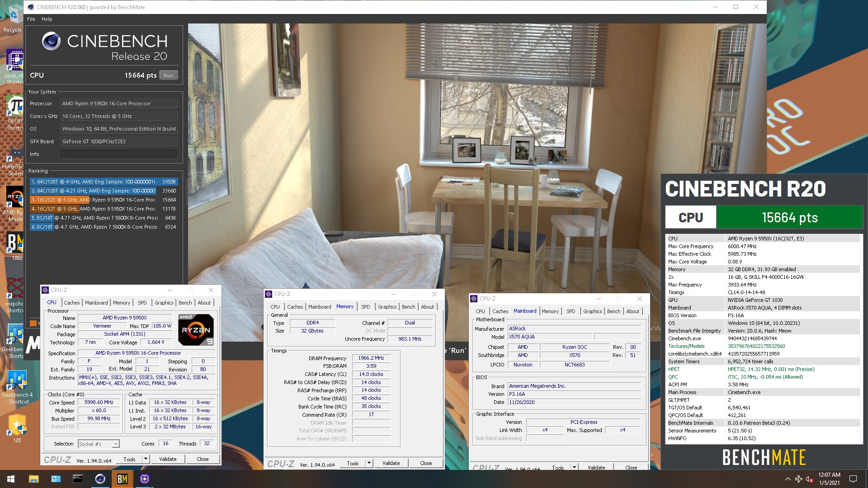Viewport: 868px width, 488px height.
Task: Open CPU tab in Mainboard CPU-Z window
Action: pos(480,311)
